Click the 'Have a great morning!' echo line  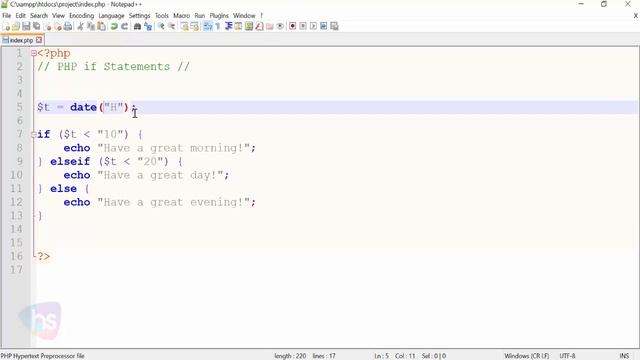tap(159, 148)
